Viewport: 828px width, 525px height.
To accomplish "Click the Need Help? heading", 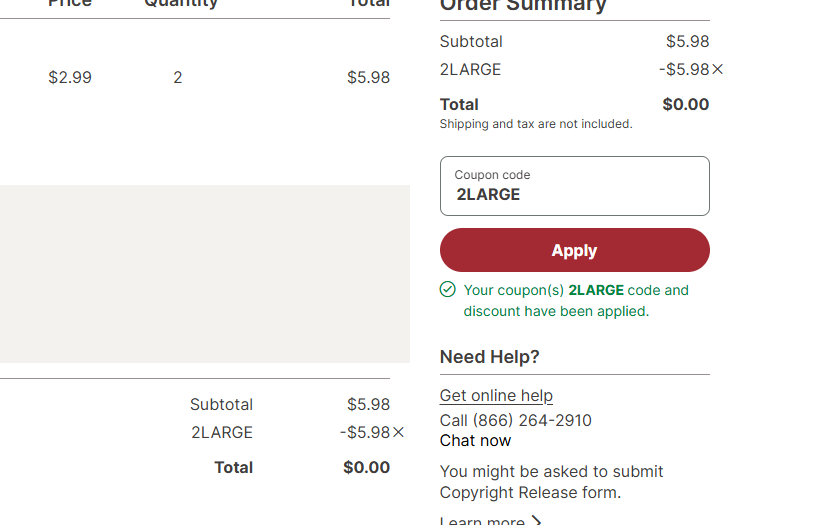I will coord(490,357).
